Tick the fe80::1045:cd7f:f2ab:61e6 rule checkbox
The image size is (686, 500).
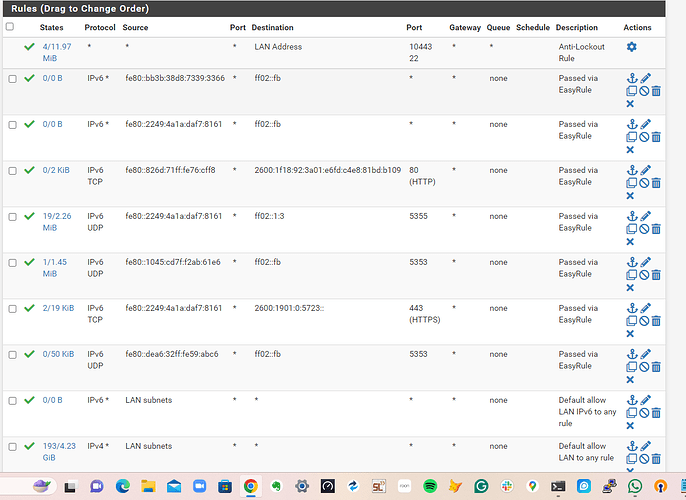point(13,262)
